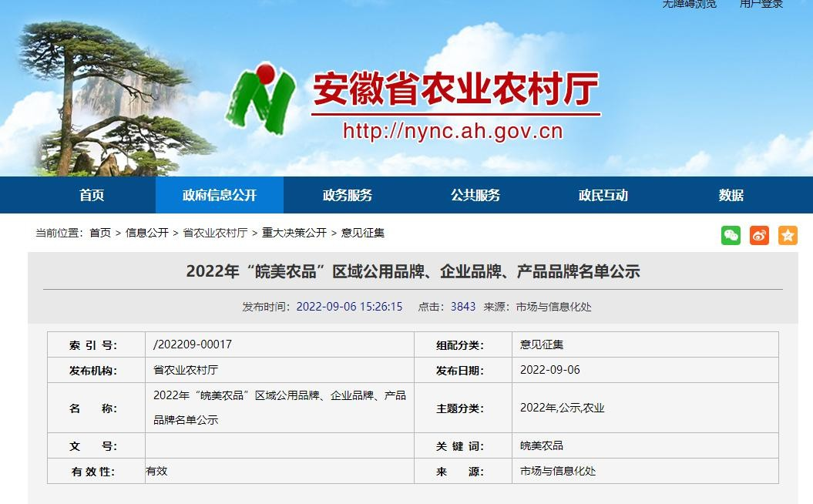The width and height of the screenshot is (813, 504).
Task: Open the 数据 navigation tab
Action: point(731,196)
